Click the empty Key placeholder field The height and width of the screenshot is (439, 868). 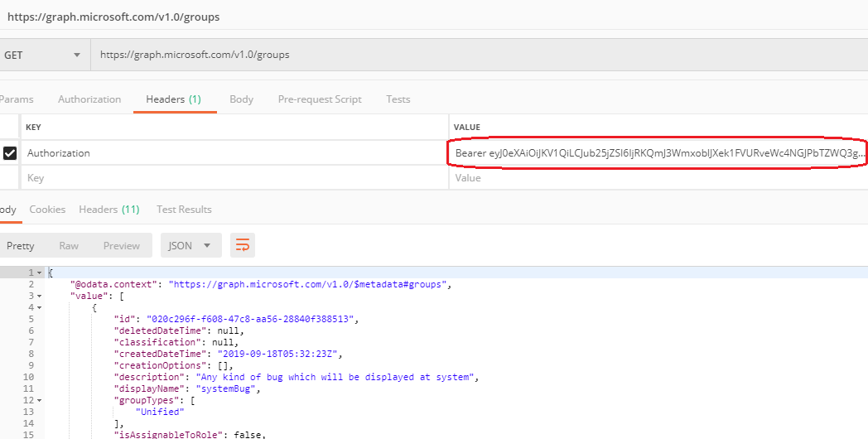point(234,178)
